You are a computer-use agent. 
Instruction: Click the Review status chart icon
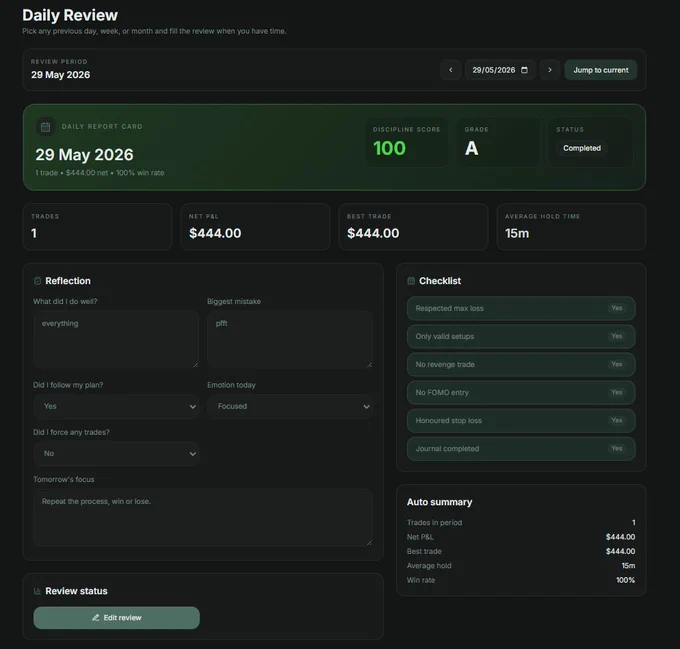37,591
